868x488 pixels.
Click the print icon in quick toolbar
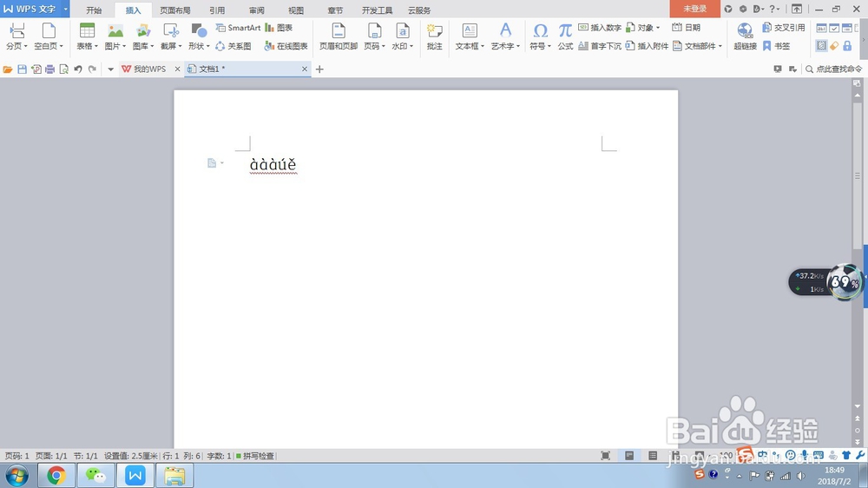coord(49,69)
